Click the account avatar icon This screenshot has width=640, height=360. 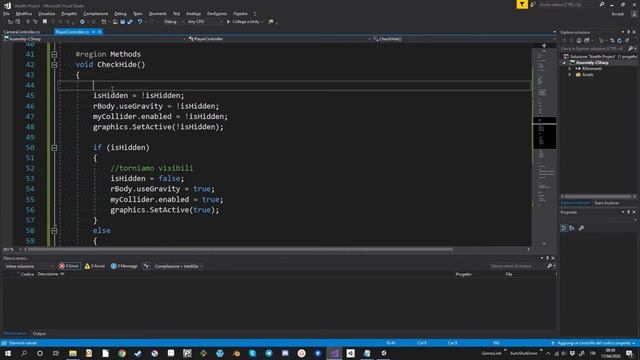[634, 14]
